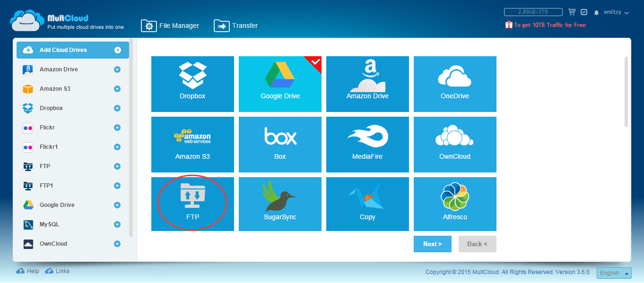The image size is (644, 283).
Task: Open Flickr1 in the sidebar
Action: tap(72, 147)
